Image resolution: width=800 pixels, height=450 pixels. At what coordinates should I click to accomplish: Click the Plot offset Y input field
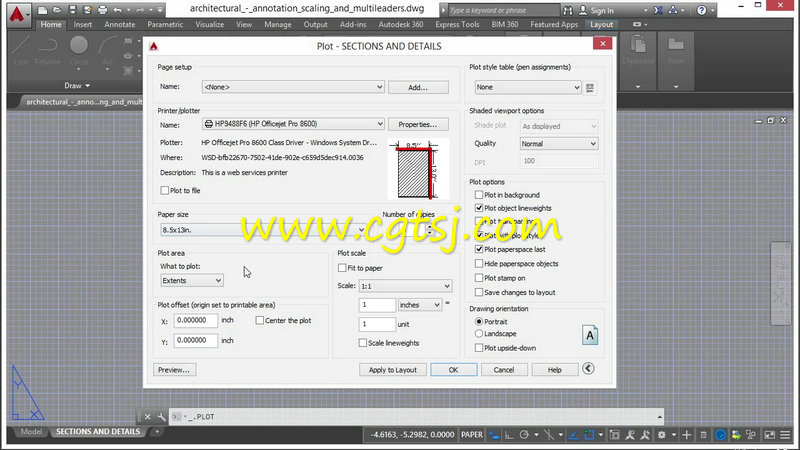(196, 340)
